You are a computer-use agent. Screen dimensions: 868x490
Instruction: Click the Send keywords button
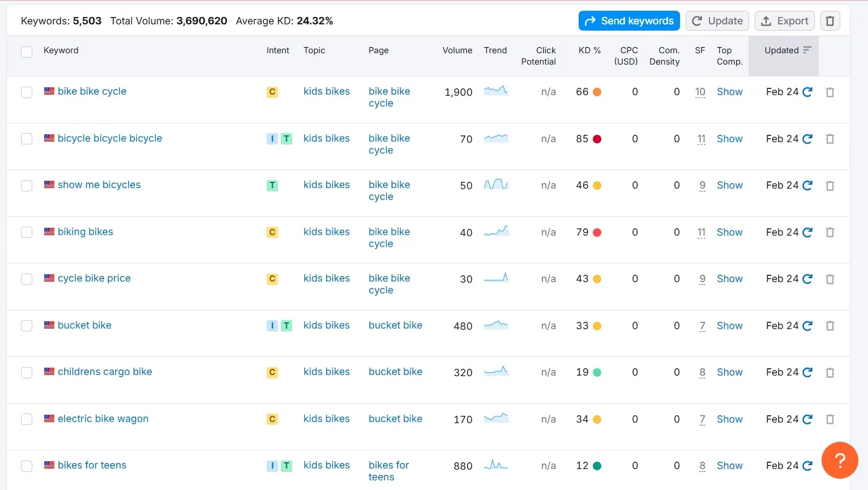tap(628, 21)
